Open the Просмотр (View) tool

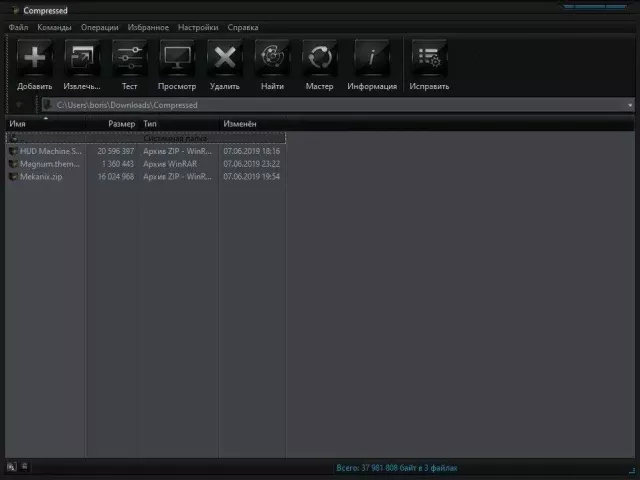pyautogui.click(x=177, y=59)
